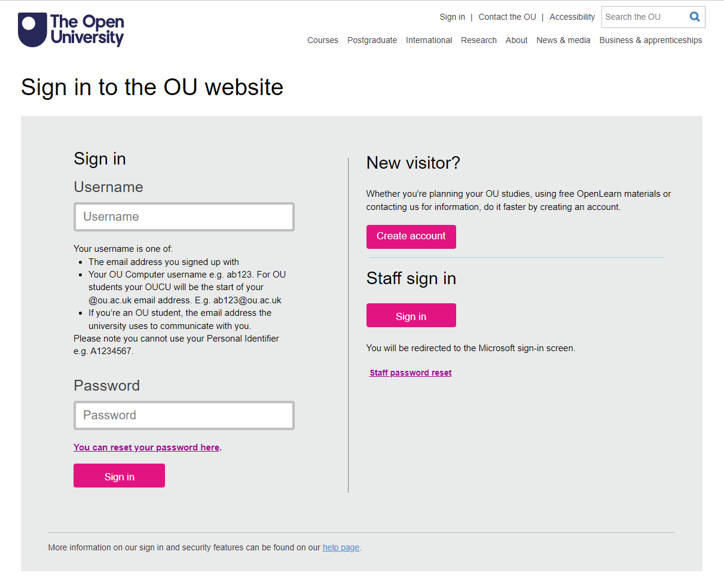Click the search magnifying glass icon
The width and height of the screenshot is (724, 588).
(x=694, y=17)
